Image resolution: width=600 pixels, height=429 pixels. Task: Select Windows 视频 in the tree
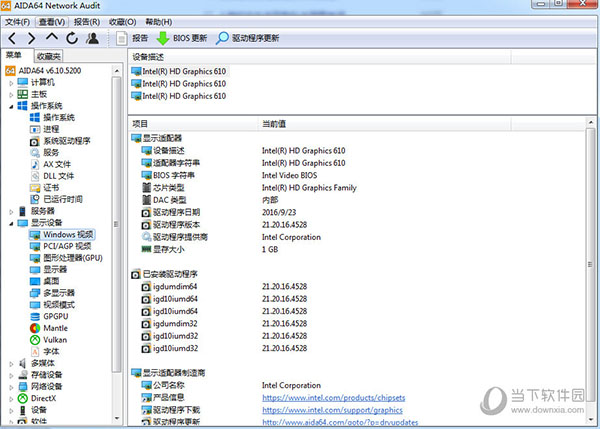pos(62,235)
